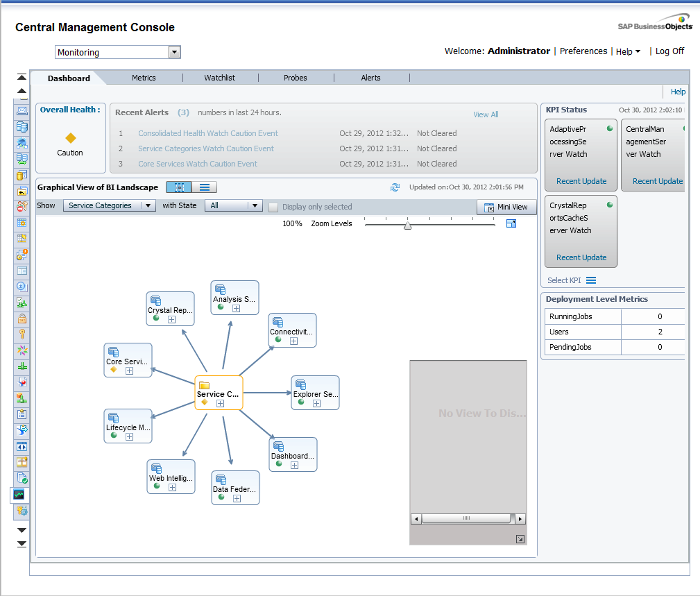Open the Show Service Categories dropdown
The height and width of the screenshot is (596, 700).
[110, 205]
